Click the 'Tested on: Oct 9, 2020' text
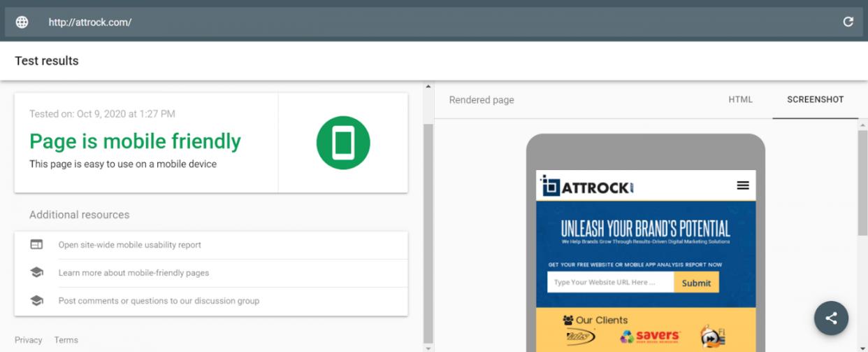 coord(102,113)
